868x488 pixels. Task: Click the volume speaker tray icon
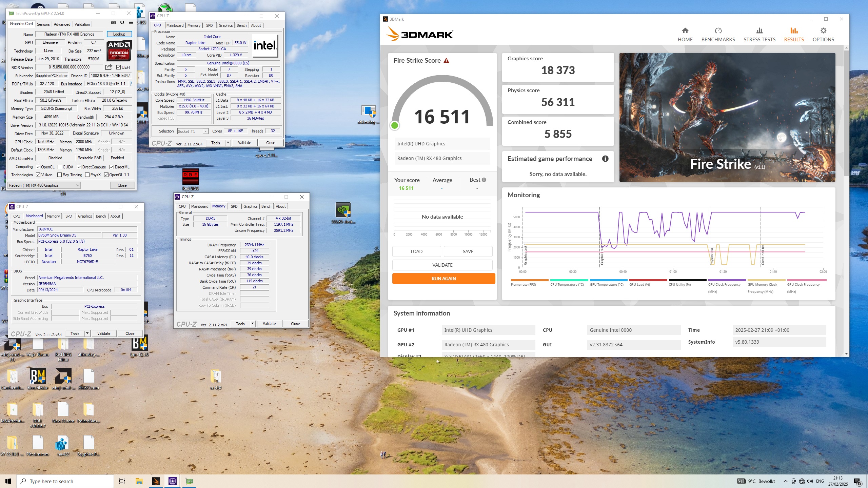[x=810, y=481]
